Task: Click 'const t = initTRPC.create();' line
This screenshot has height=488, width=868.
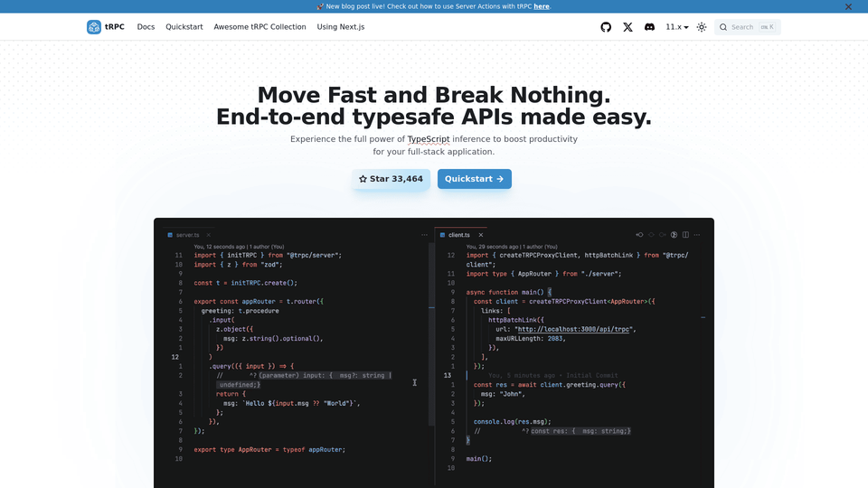Action: [x=245, y=283]
